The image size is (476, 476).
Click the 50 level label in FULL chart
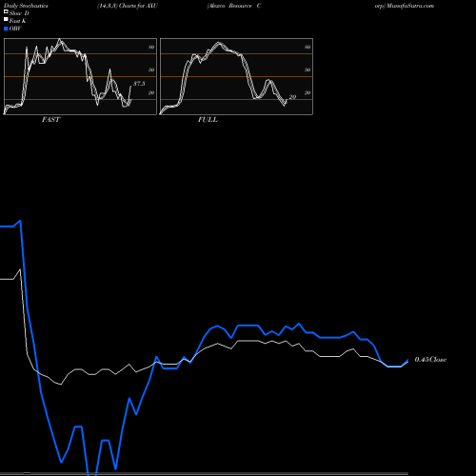[x=307, y=69]
